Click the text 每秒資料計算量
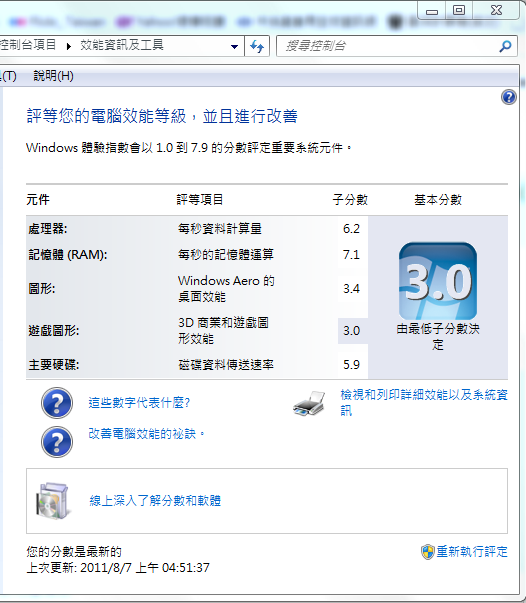This screenshot has height=603, width=526. pos(220,229)
